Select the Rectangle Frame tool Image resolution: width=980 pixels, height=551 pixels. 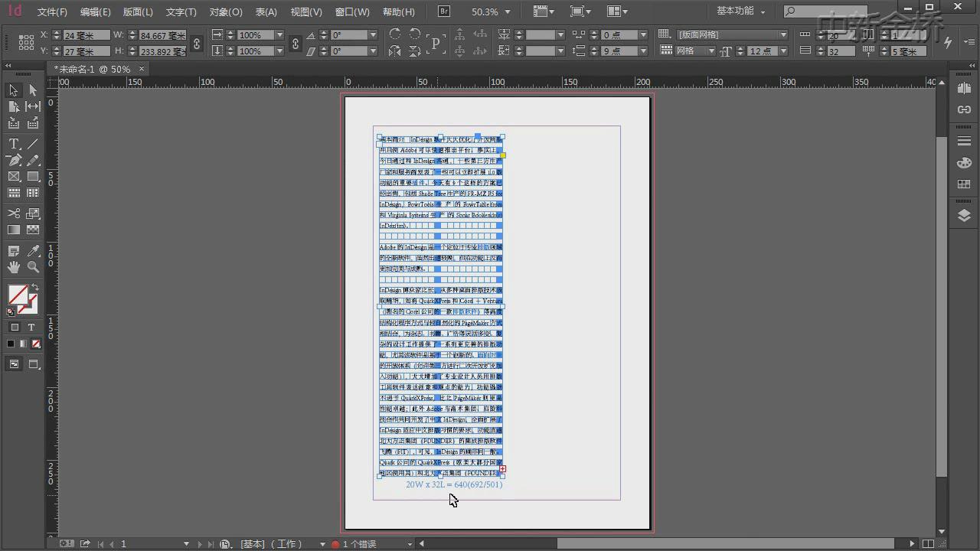pyautogui.click(x=14, y=176)
